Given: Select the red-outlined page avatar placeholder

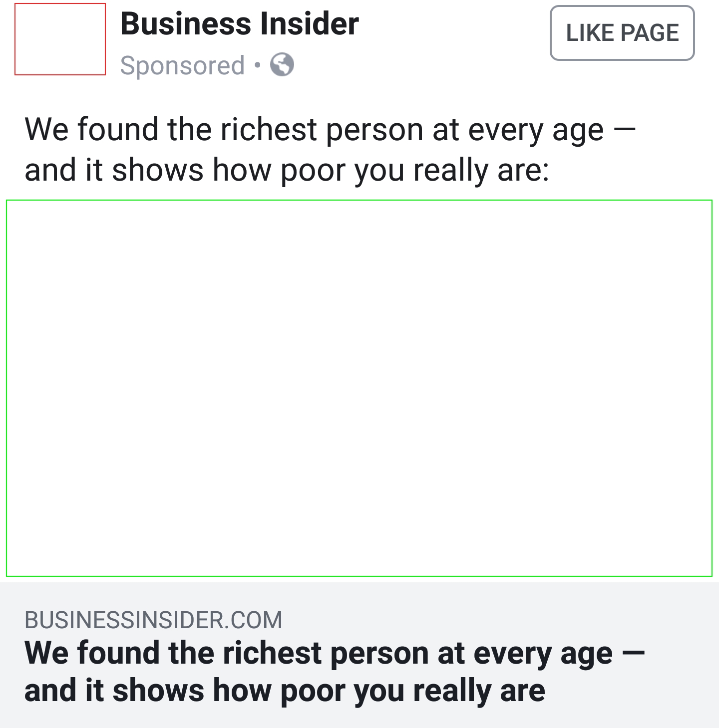Looking at the screenshot, I should click(60, 39).
